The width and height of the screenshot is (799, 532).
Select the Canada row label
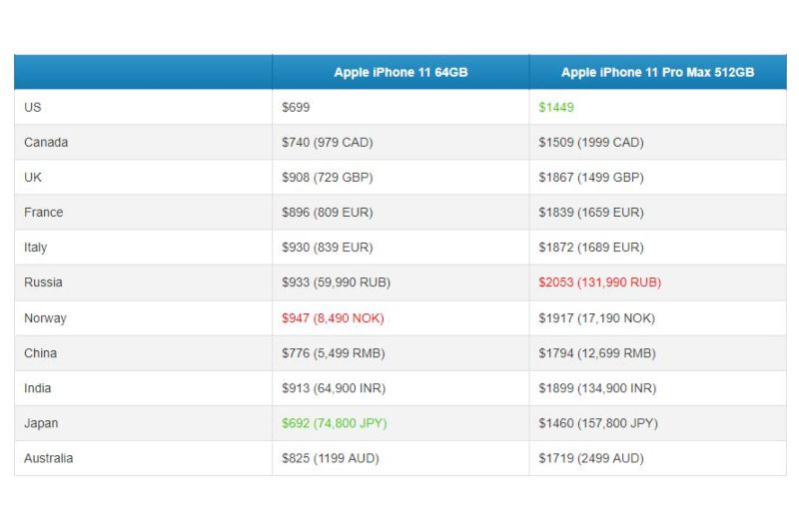pyautogui.click(x=46, y=142)
